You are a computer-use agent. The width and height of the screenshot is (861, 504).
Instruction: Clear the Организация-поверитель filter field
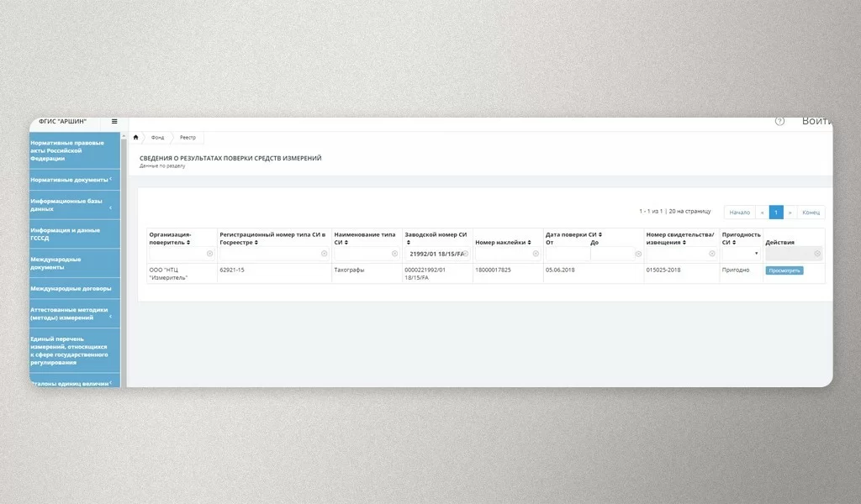[x=209, y=253]
